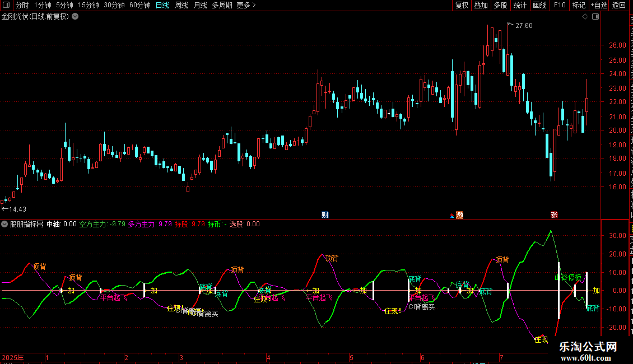The width and height of the screenshot is (633, 364).
Task: Click the 中轴: 0.00 indicator value
Action: (62, 224)
